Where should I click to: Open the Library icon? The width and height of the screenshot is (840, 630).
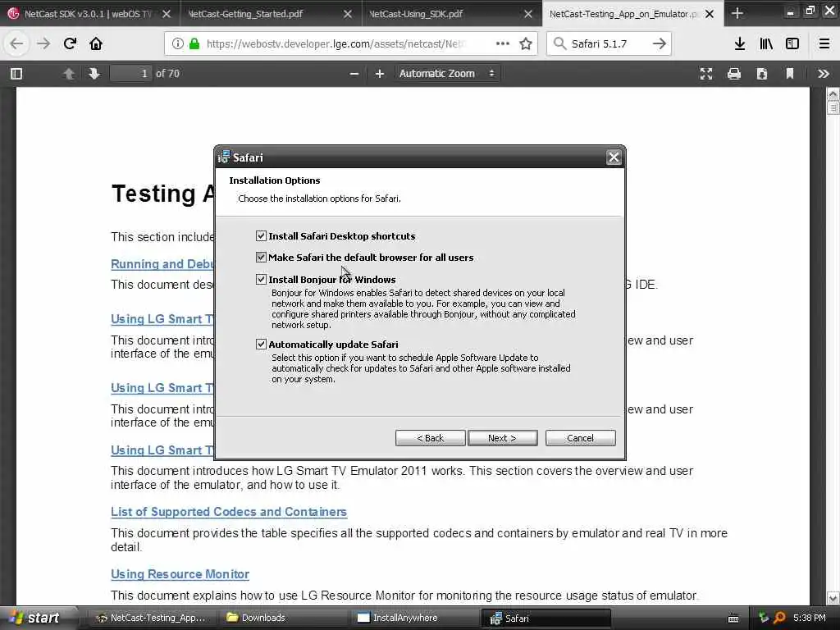766,43
